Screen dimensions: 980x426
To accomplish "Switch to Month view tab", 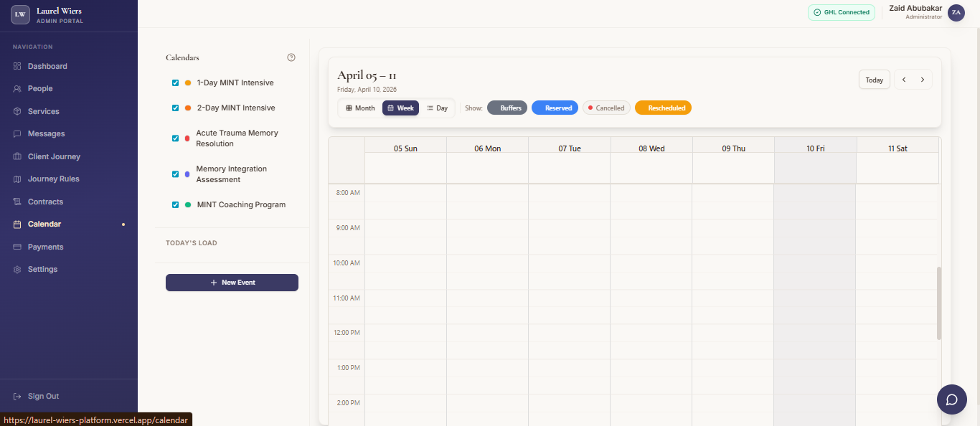I will point(360,108).
